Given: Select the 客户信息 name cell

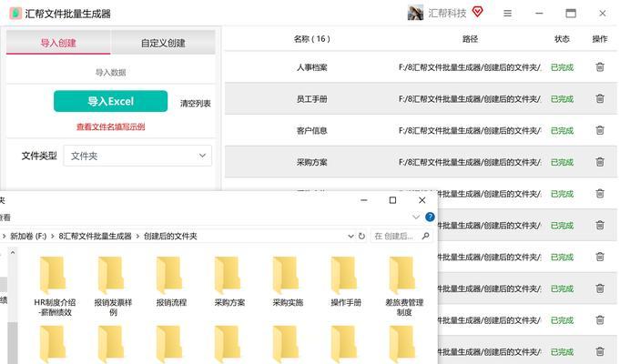Looking at the screenshot, I should point(311,131).
